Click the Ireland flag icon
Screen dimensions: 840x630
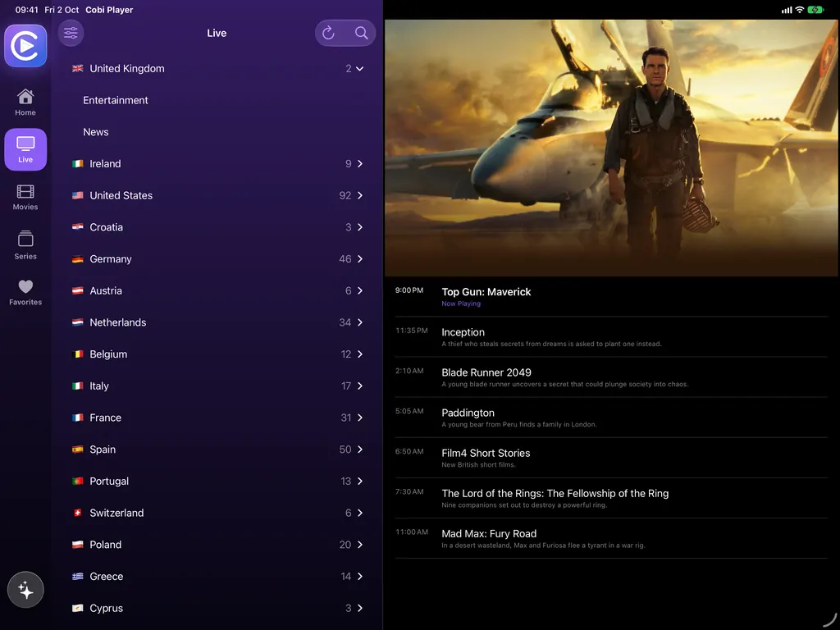(78, 163)
